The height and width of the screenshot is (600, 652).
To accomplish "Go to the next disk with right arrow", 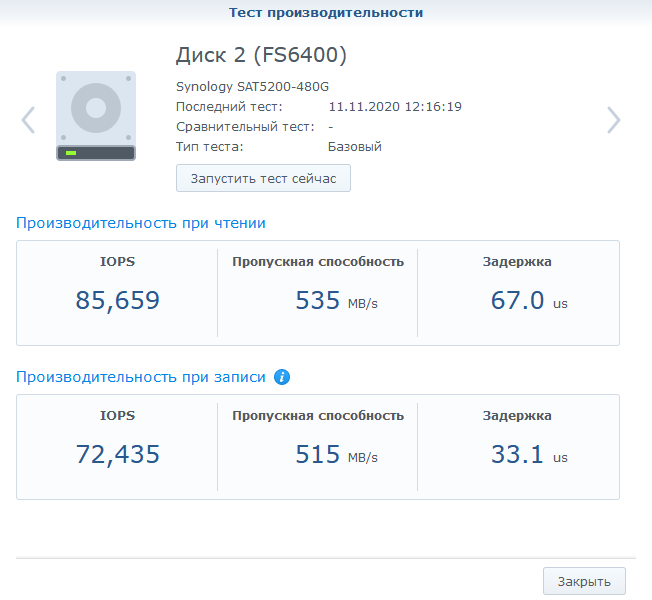I will (x=613, y=120).
